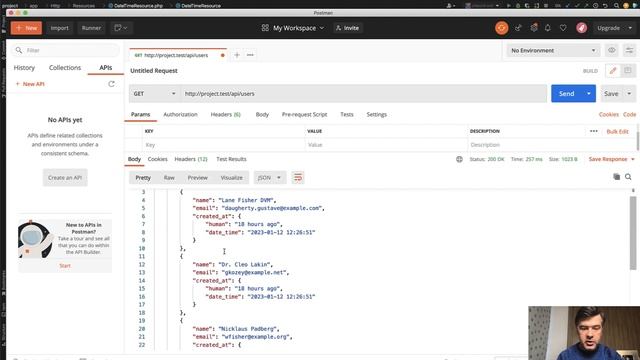
Task: Expand the Send button dropdown arrow
Action: [x=589, y=93]
